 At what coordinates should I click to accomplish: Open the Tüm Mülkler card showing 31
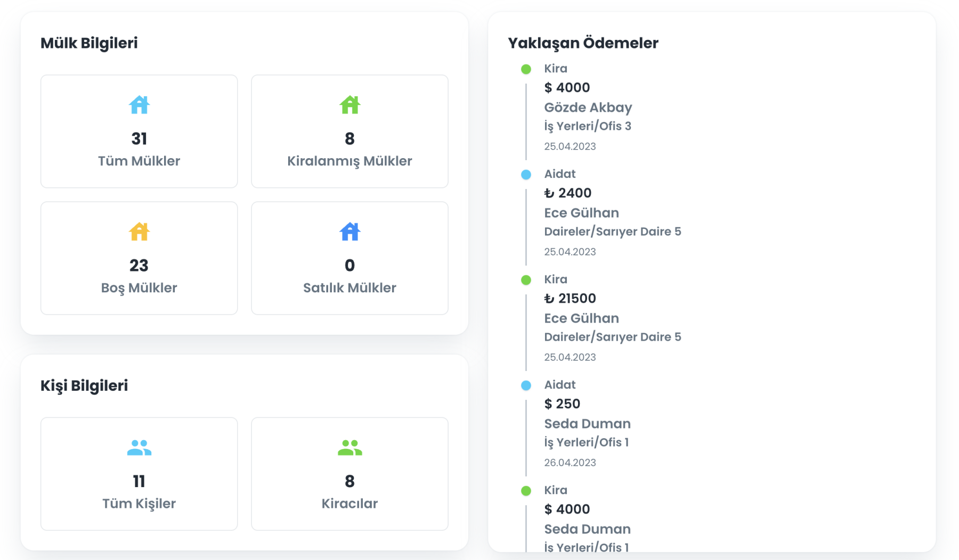point(139,131)
